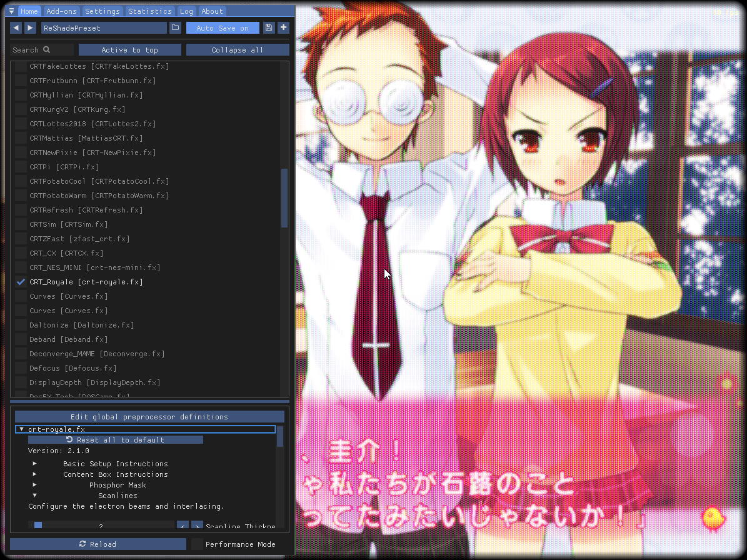The height and width of the screenshot is (560, 747).
Task: Open the Settings tab
Action: pyautogui.click(x=103, y=11)
